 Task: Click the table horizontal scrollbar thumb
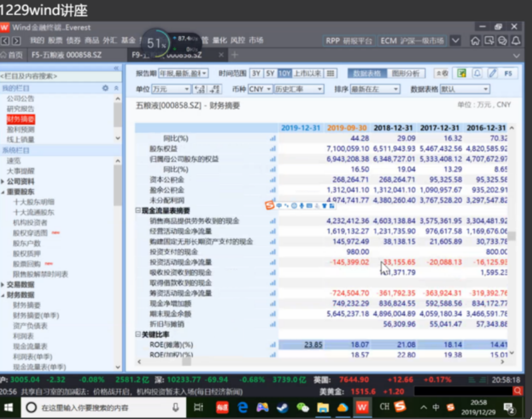pos(186,362)
